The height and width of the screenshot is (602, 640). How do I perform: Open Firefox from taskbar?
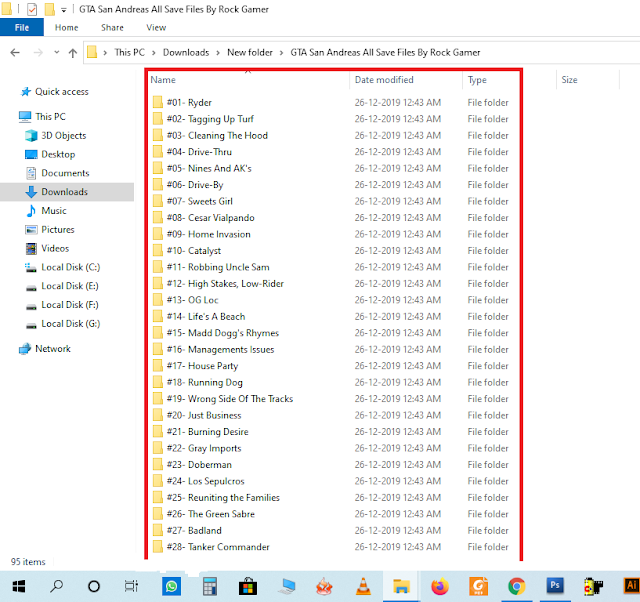coord(440,586)
